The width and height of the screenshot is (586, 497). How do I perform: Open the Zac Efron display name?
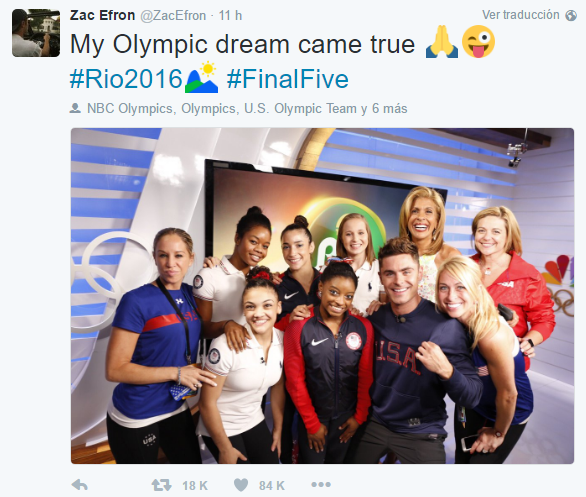pyautogui.click(x=102, y=15)
